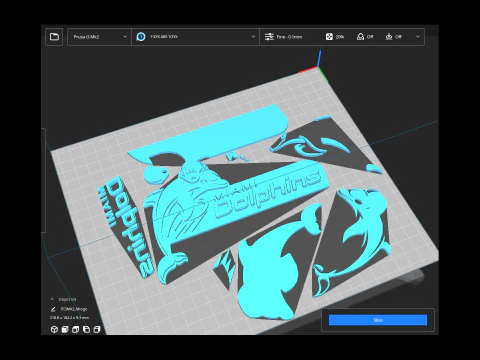This screenshot has width=480, height=360.
Task: Click the job name text in Object list
Action: click(74, 309)
